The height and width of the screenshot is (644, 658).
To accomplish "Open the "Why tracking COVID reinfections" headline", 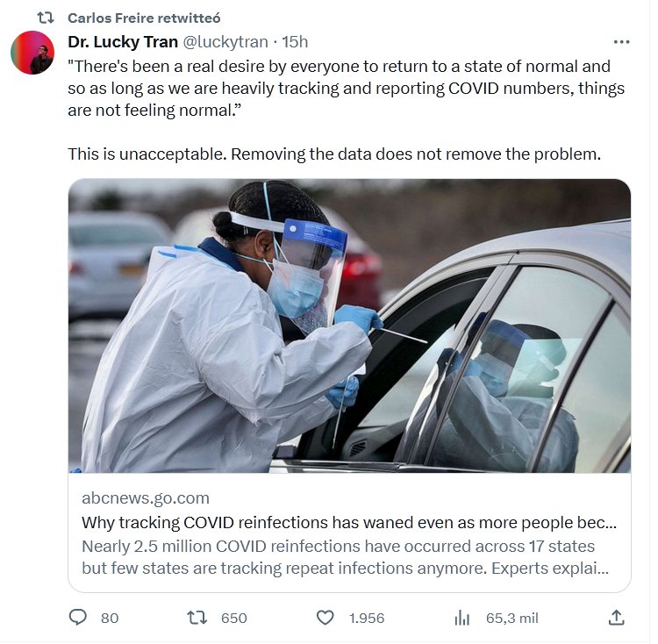I will [349, 522].
